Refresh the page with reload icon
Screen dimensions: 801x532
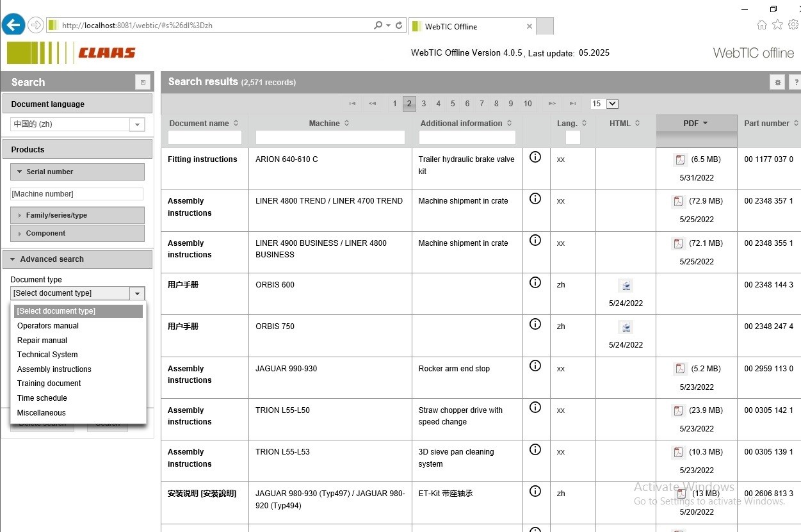point(399,26)
